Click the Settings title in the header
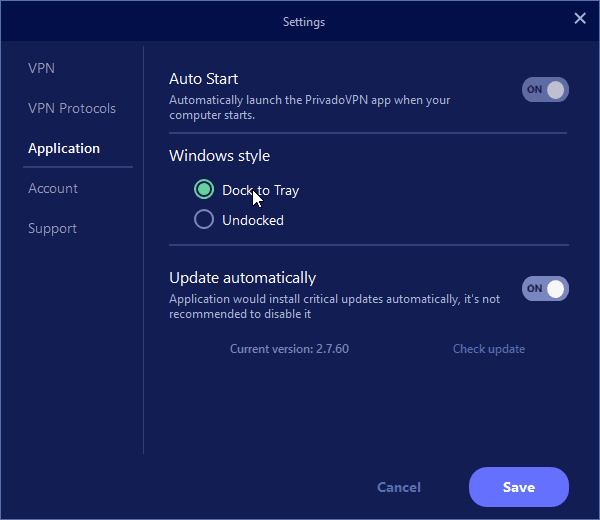Screen dimensions: 600x520 coord(304,21)
